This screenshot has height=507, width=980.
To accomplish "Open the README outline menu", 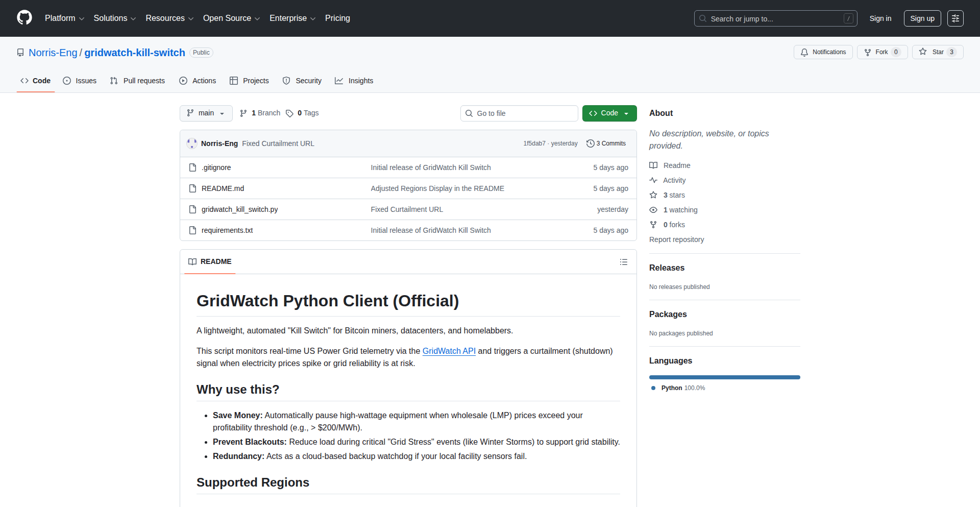I will pyautogui.click(x=623, y=261).
